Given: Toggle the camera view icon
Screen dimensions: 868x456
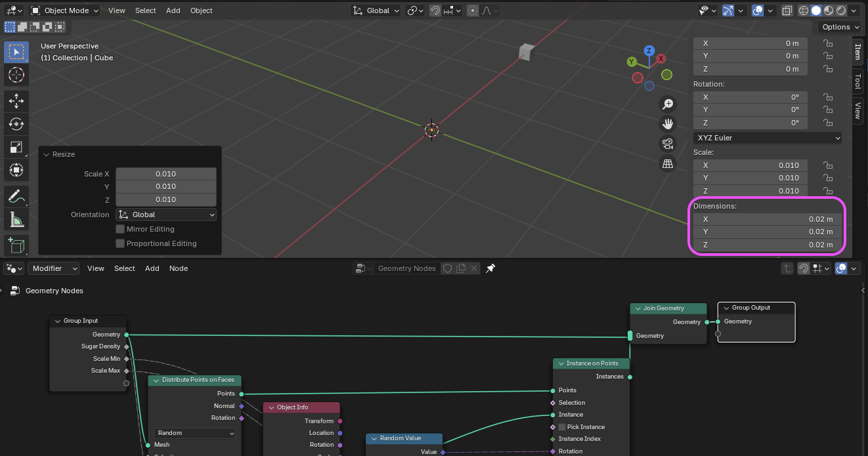Looking at the screenshot, I should [668, 144].
